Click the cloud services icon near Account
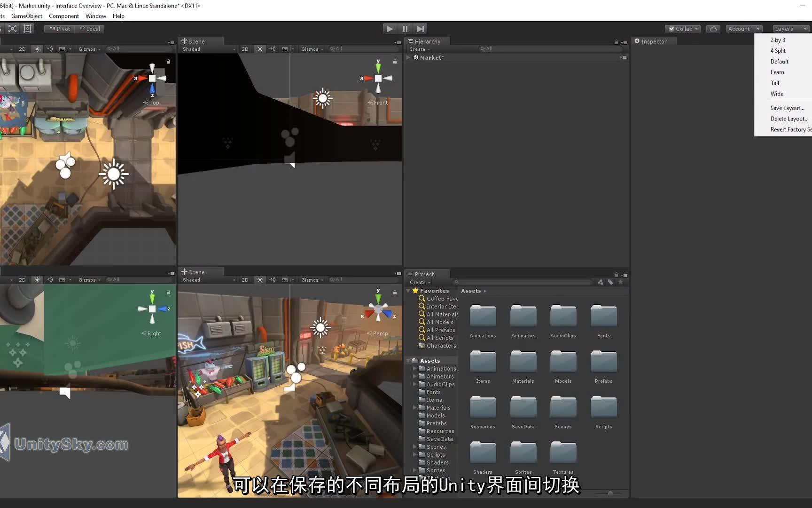 click(713, 29)
